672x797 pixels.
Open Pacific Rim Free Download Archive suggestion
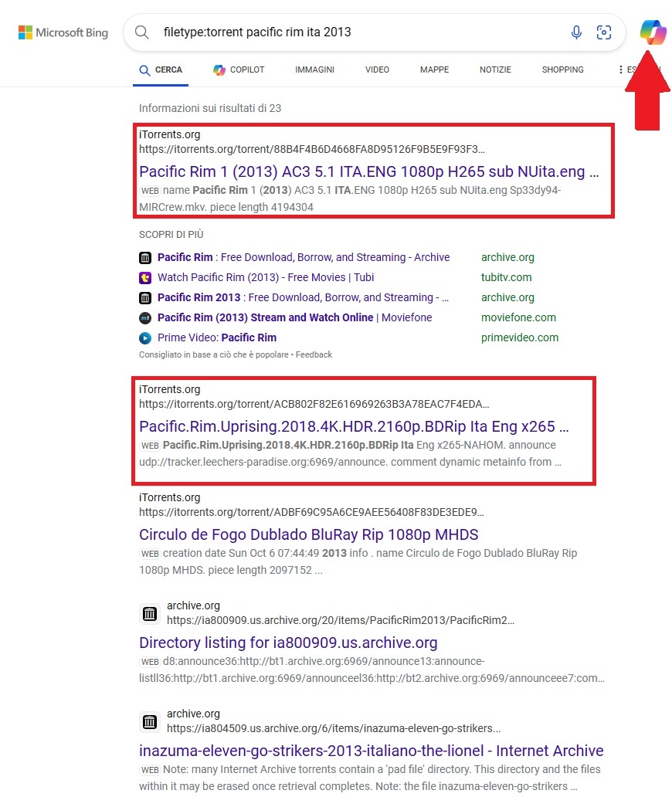pyautogui.click(x=304, y=258)
